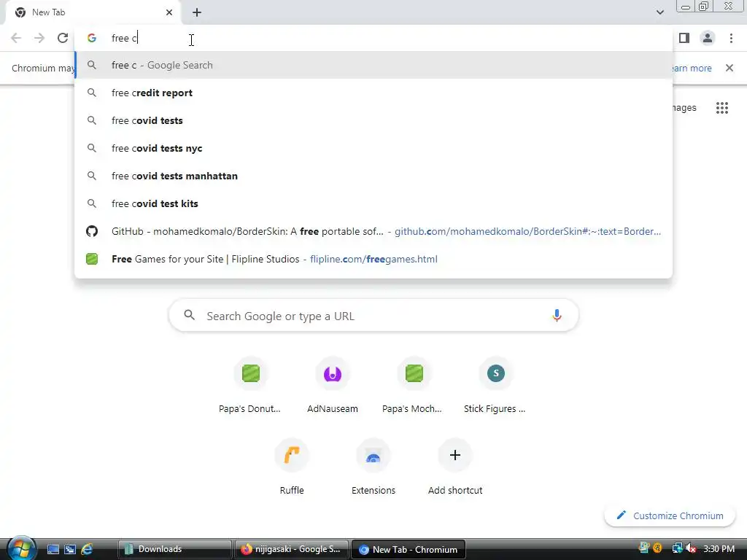Click the Google icon in the address bar

pos(92,38)
